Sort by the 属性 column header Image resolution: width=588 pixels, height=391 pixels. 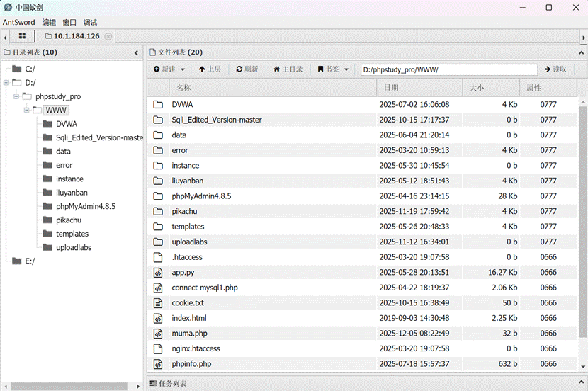(x=548, y=88)
